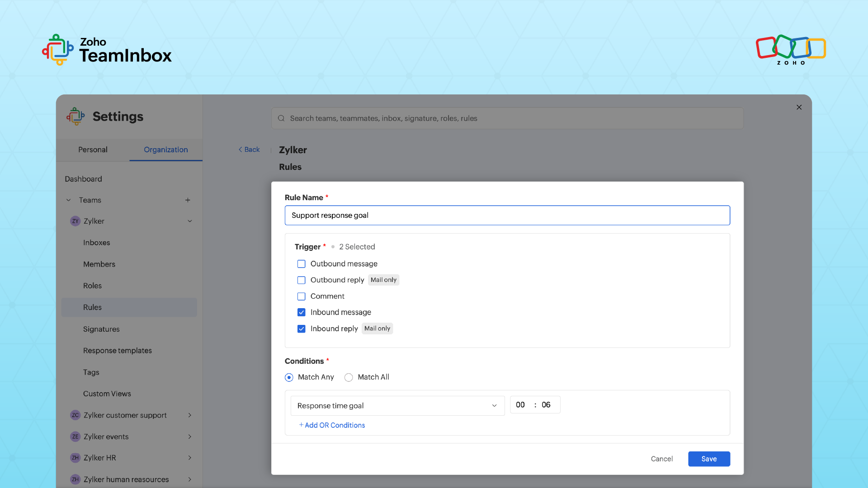
Task: Click the search magnifier icon
Action: pos(281,118)
